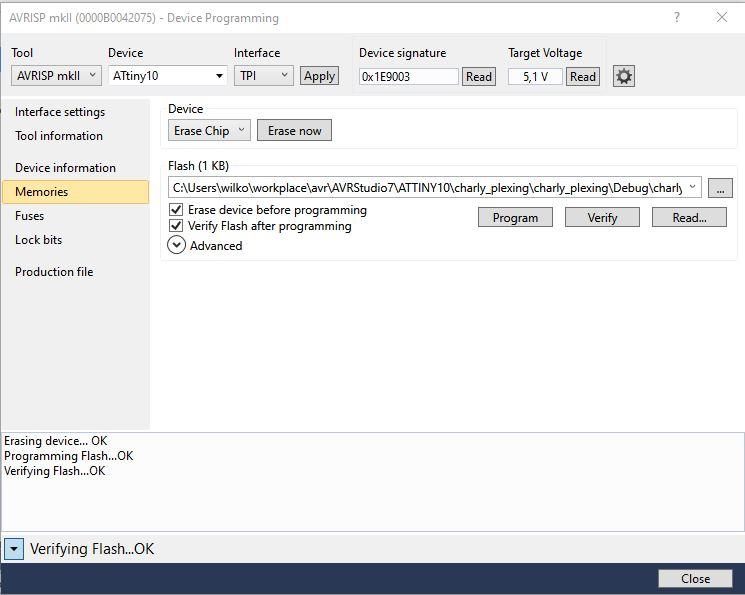Click the help question mark icon
Screen dimensions: 745x595
tap(677, 17)
